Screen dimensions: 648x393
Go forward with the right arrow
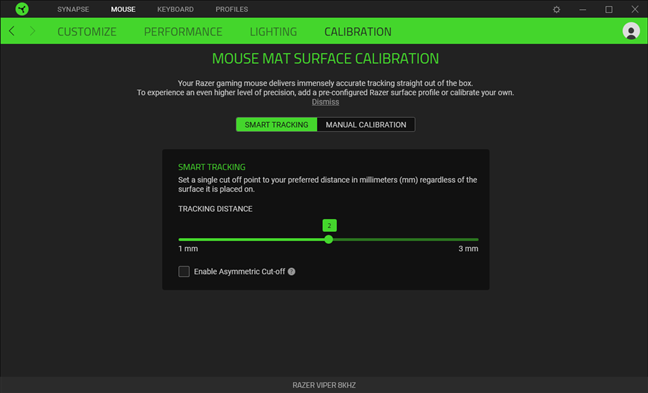32,31
